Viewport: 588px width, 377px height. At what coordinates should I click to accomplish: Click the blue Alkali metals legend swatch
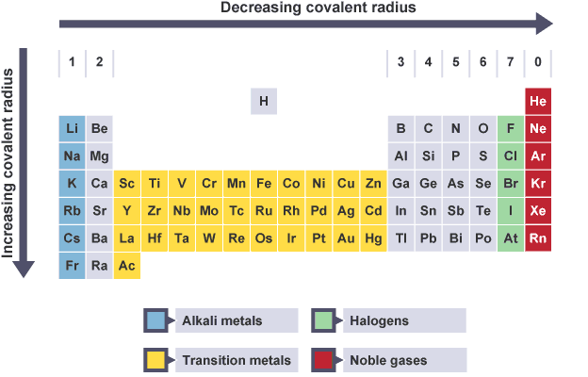157,320
